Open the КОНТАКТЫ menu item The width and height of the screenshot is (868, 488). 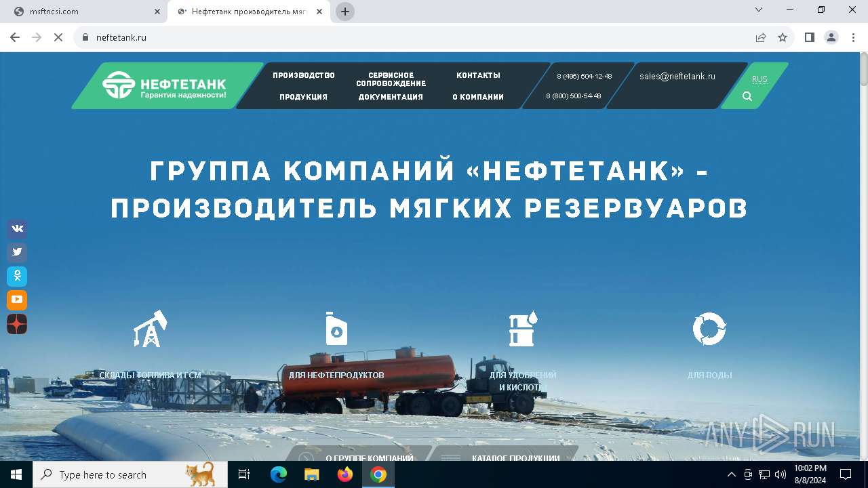(478, 75)
